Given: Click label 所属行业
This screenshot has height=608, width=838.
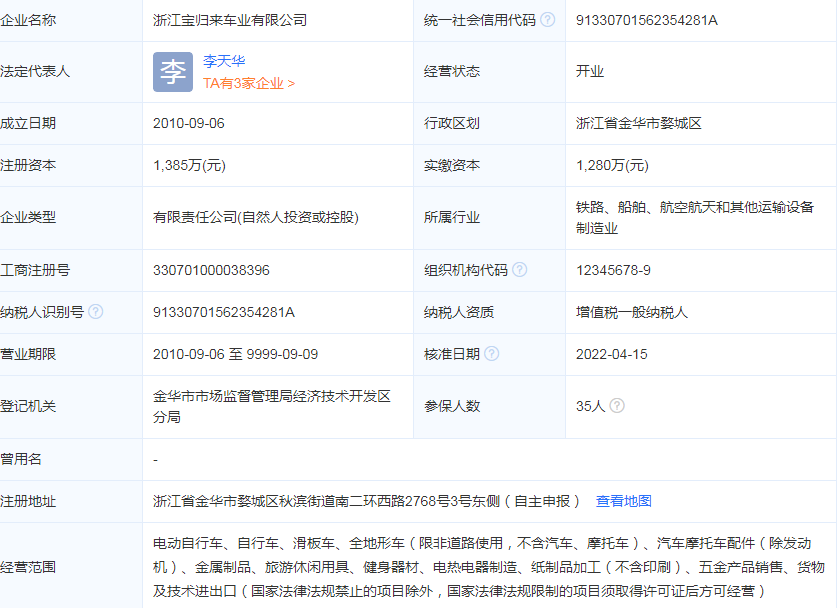Looking at the screenshot, I should click(452, 217).
